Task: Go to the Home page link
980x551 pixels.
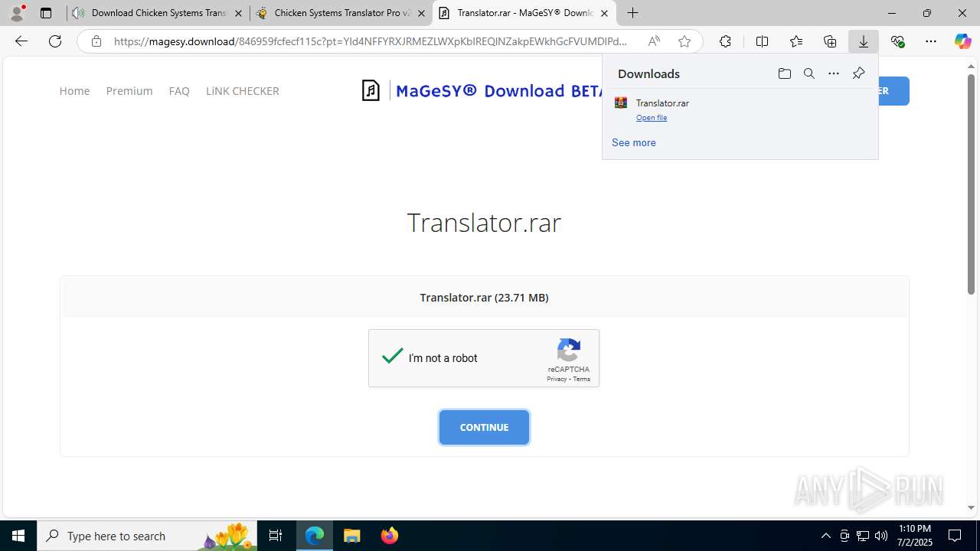Action: coord(74,90)
